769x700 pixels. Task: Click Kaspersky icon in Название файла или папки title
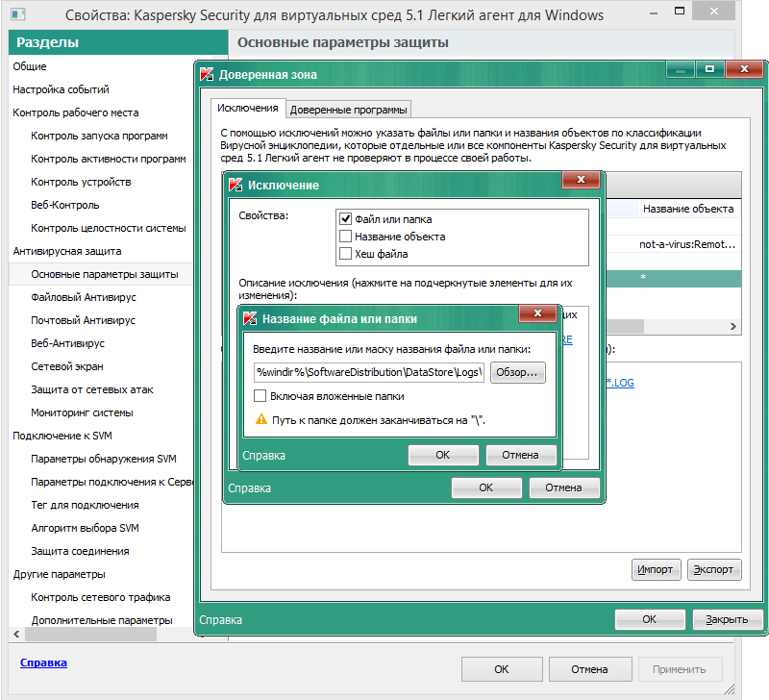coord(250,318)
